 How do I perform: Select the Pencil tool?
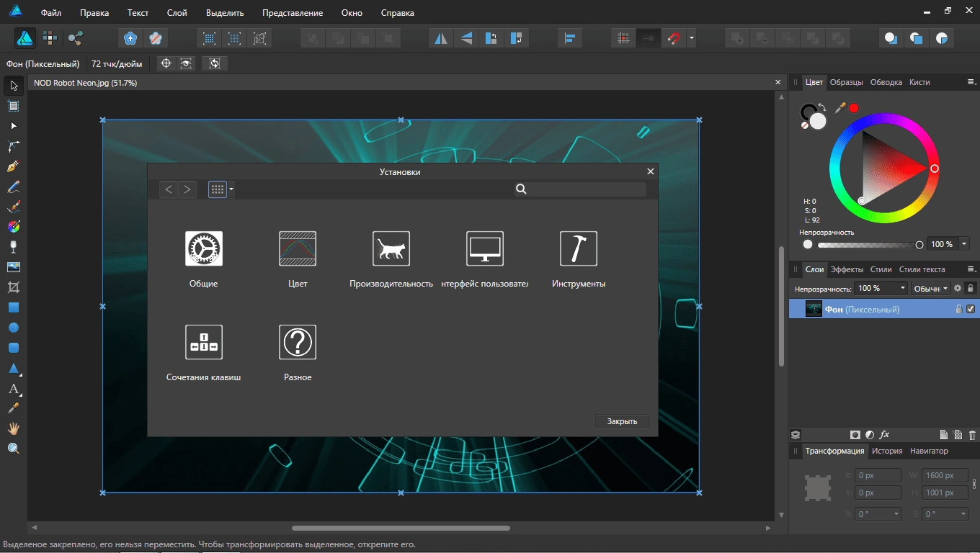point(14,186)
